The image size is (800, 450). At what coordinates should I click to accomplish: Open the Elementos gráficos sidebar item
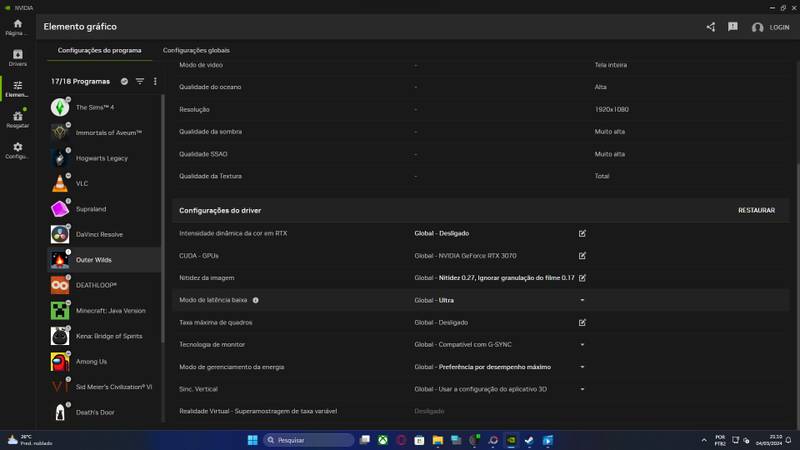(17, 88)
